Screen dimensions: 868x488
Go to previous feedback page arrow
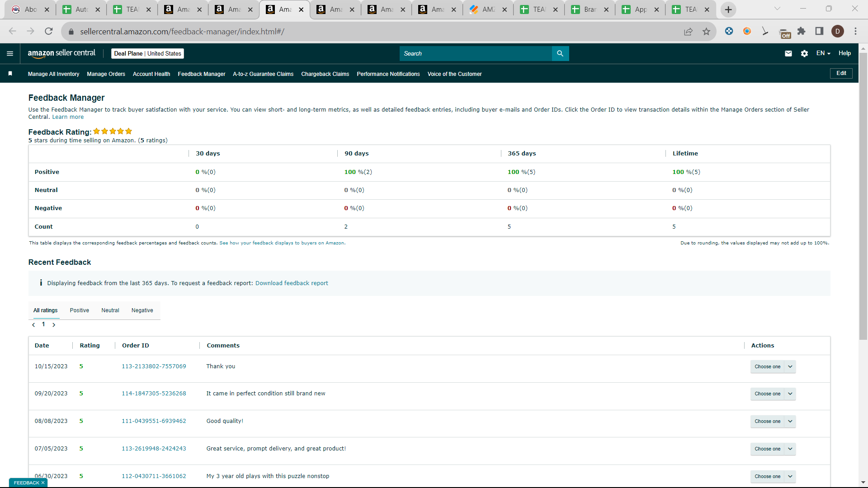click(x=33, y=325)
